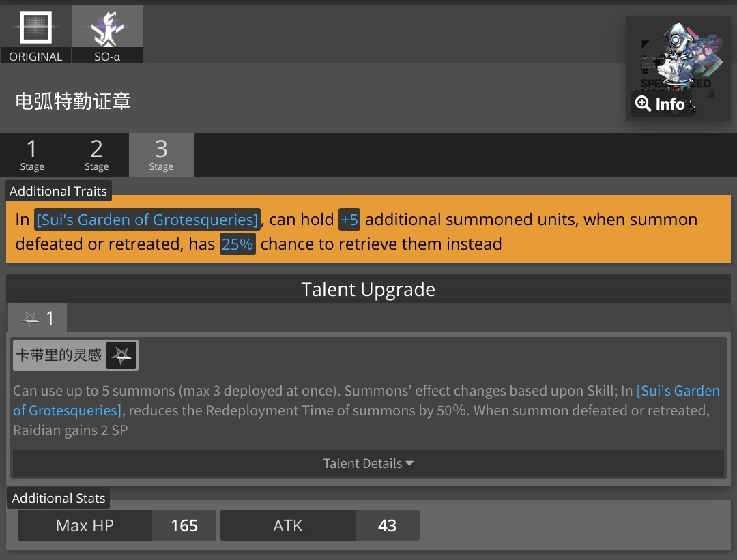Click the Talent Upgrade header
The width and height of the screenshot is (737, 560).
coord(368,289)
